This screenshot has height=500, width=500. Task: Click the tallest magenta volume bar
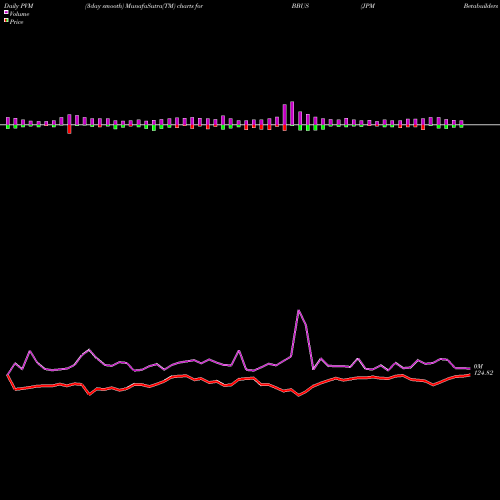(292, 113)
